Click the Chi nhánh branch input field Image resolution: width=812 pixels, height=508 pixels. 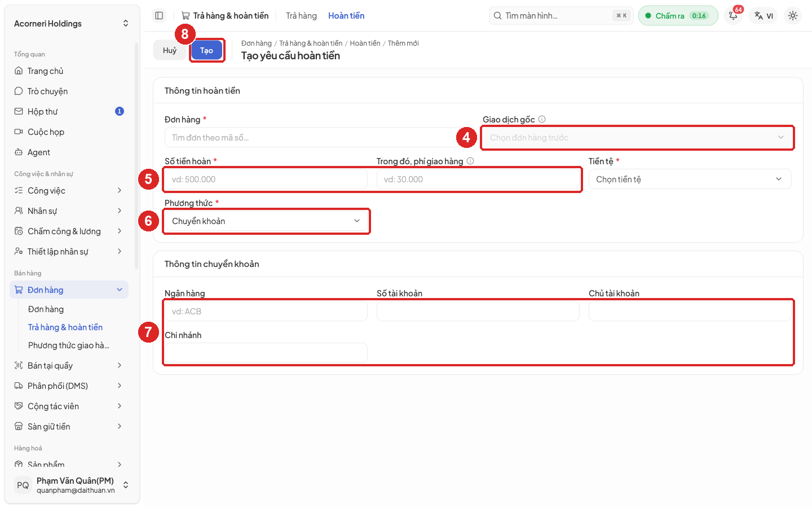(x=266, y=353)
